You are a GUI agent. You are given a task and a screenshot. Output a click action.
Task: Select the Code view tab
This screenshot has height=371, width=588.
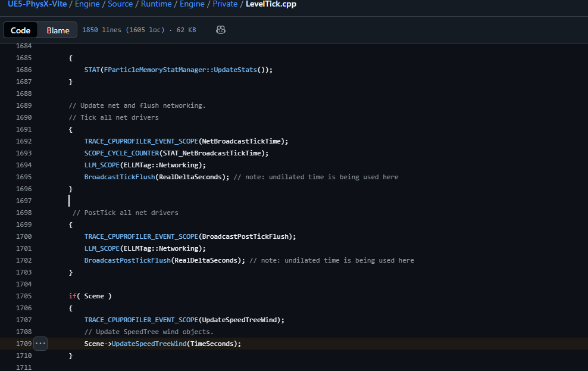coord(21,30)
